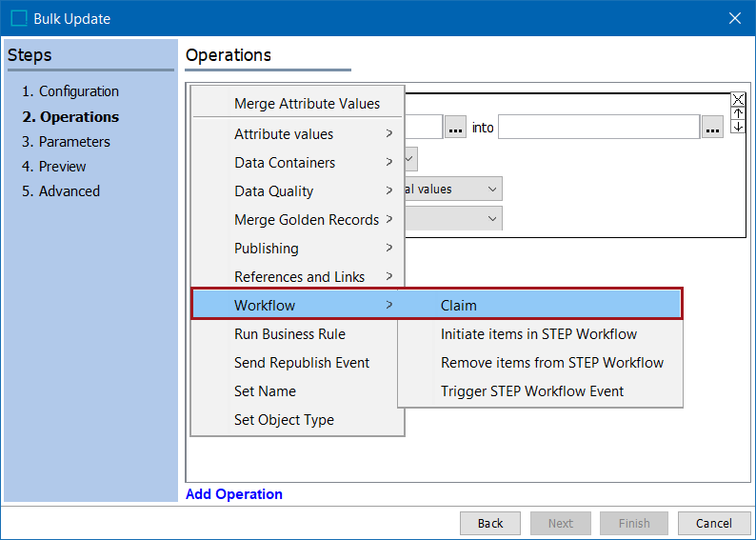Image resolution: width=756 pixels, height=540 pixels.
Task: Choose Merge Attribute Values menu entry
Action: (x=297, y=103)
